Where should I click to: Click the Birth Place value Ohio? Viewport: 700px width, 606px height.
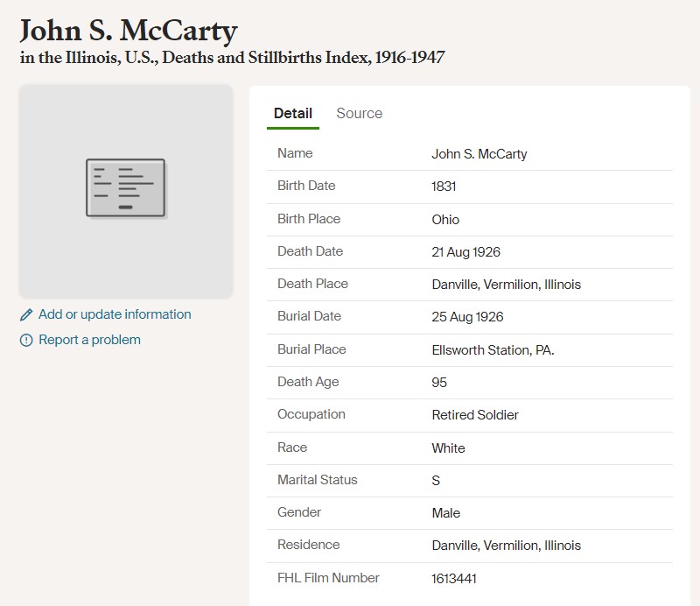(x=445, y=220)
